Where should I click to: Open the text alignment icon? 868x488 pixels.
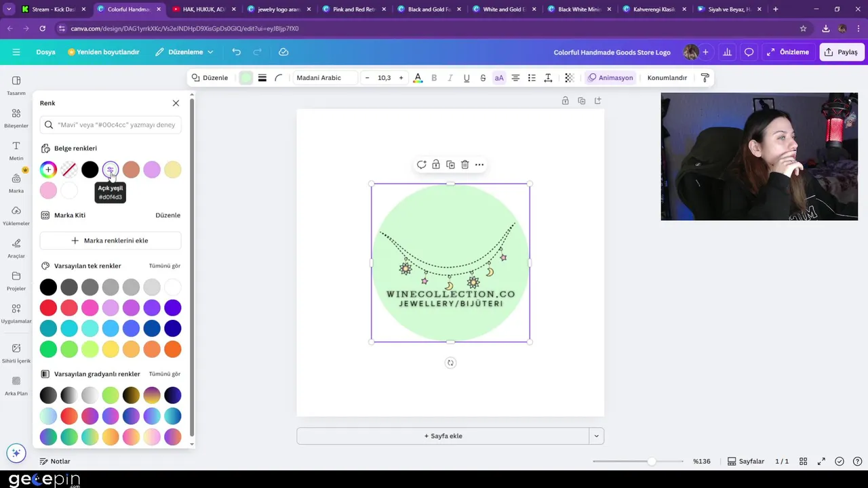515,78
